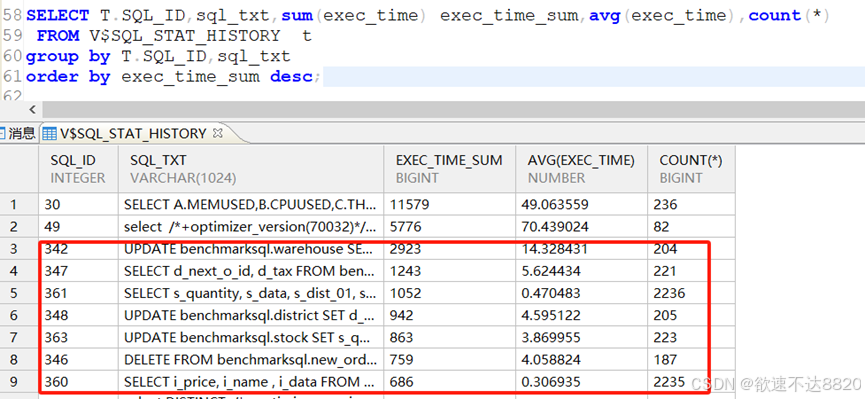Select row number 2 header
This screenshot has width=865, height=399.
click(19, 227)
